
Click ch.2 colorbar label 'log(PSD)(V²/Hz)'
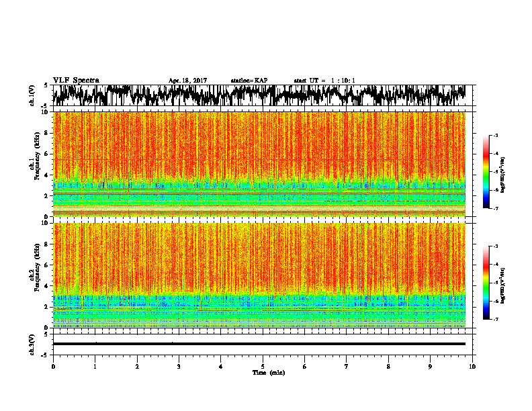tap(503, 285)
